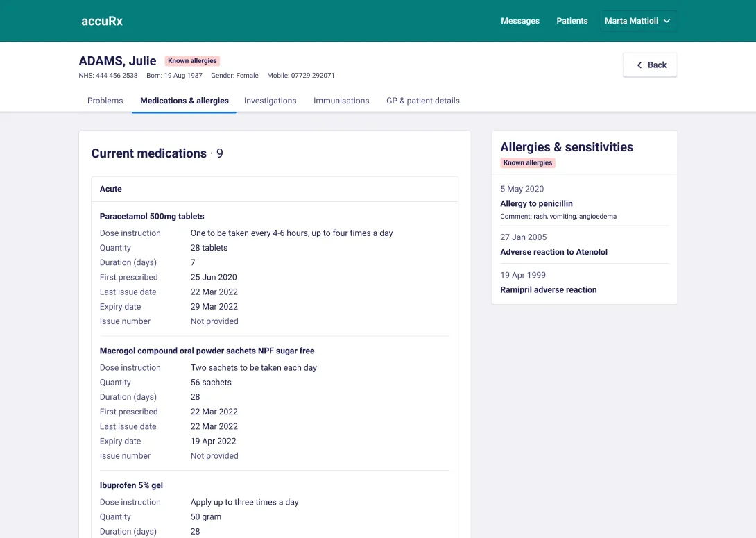This screenshot has width=756, height=538.
Task: Select the Adverse reaction to Atenolol entry
Action: coord(585,244)
